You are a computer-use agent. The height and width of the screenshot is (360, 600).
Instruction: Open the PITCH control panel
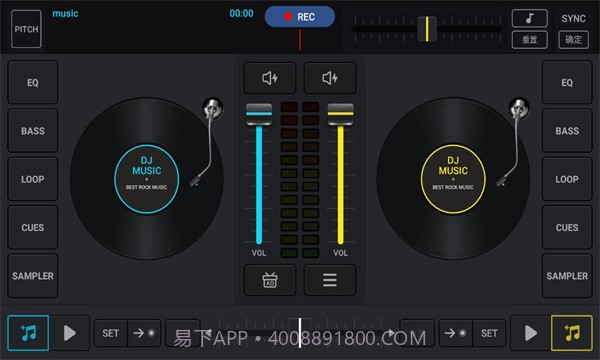(26, 29)
